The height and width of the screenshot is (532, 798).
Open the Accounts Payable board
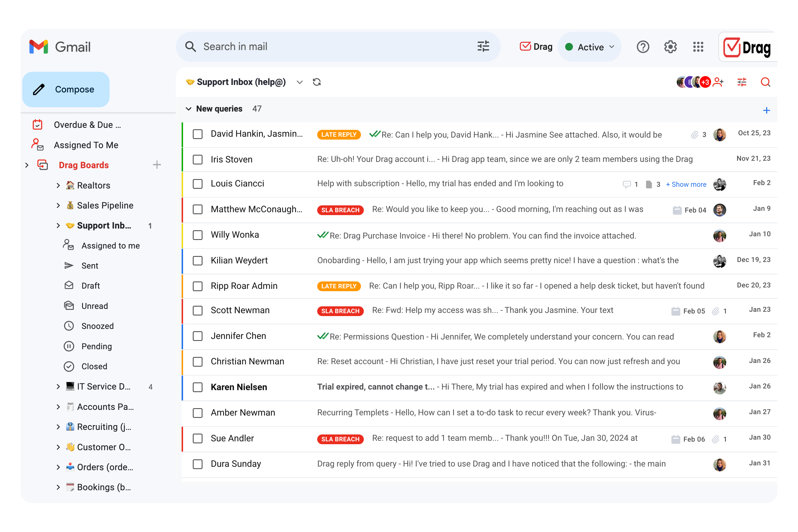click(105, 406)
